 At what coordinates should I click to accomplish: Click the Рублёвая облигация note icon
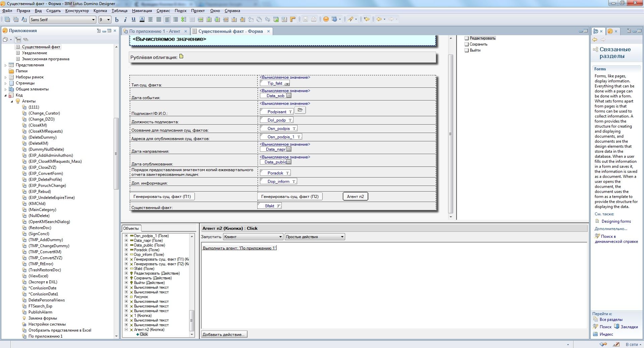pos(181,56)
